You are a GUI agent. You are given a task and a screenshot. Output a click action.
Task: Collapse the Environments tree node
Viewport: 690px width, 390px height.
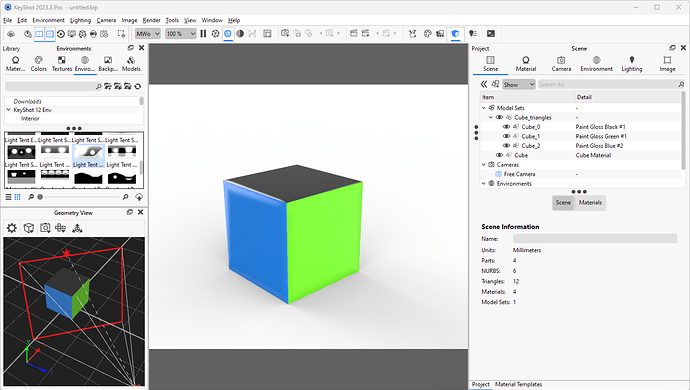click(x=484, y=184)
